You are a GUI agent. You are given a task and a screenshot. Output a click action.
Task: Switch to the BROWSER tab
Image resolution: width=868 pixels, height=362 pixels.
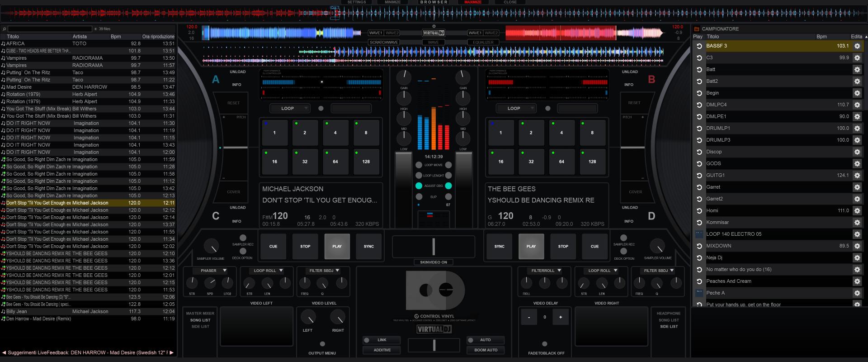coord(434,2)
